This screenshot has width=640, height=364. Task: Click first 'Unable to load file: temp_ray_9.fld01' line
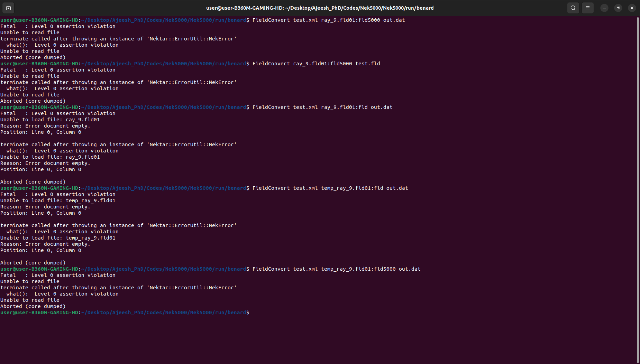[x=58, y=200]
